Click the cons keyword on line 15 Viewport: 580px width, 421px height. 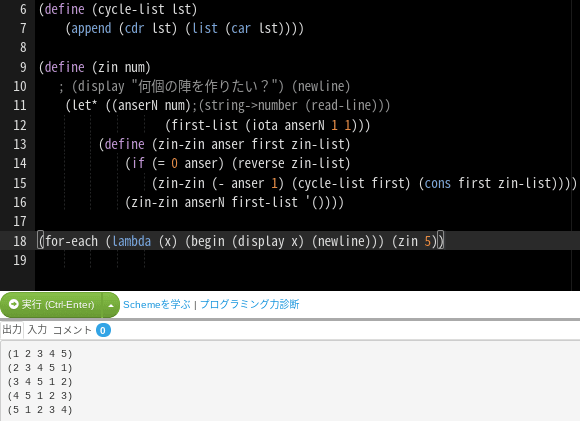(x=438, y=183)
